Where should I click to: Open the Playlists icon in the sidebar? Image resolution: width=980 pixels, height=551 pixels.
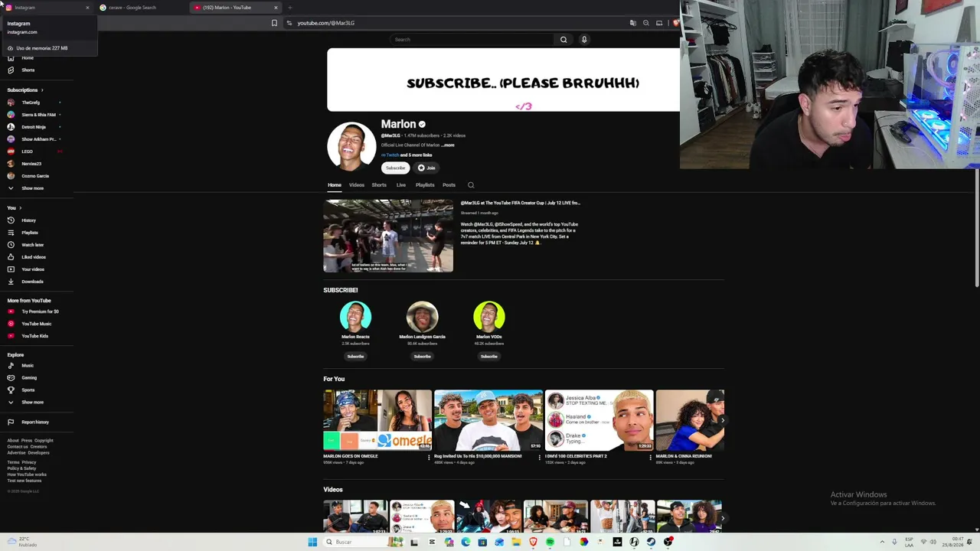point(11,233)
